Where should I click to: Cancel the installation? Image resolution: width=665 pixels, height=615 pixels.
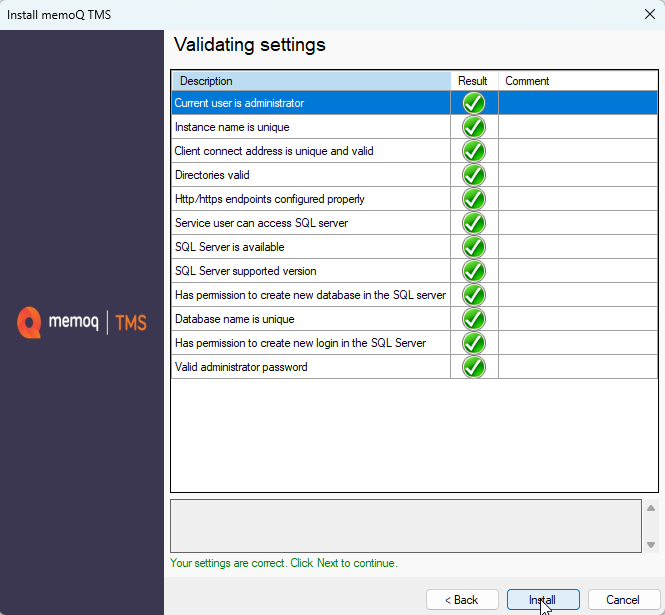click(x=622, y=600)
